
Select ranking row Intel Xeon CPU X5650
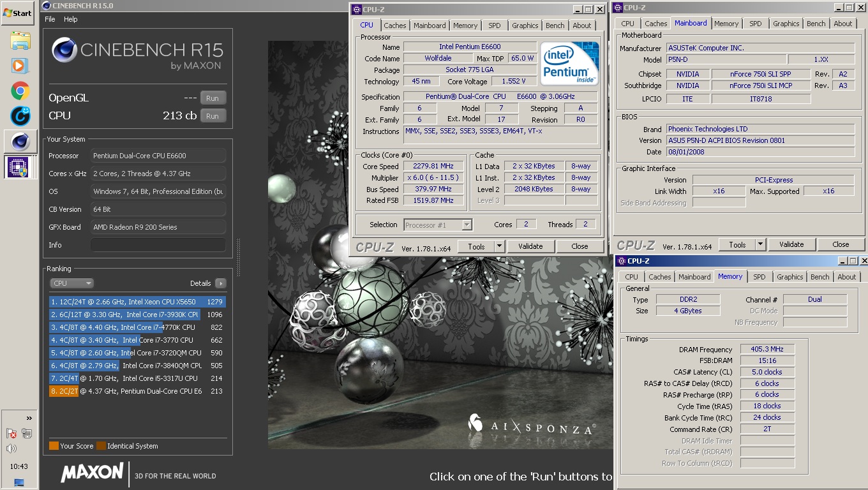[137, 302]
